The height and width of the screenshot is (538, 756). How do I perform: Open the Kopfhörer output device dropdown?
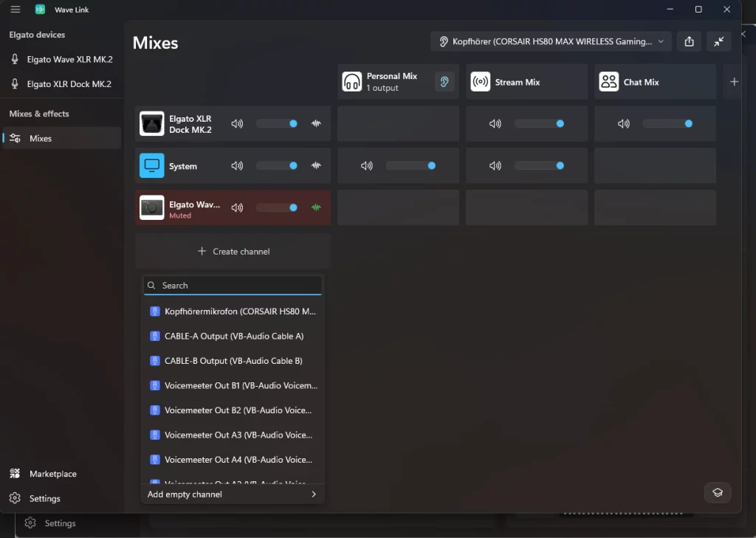[x=551, y=41]
